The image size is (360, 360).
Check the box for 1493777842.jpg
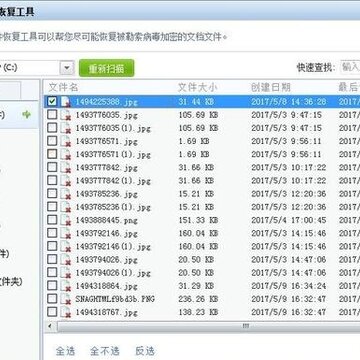(52, 167)
